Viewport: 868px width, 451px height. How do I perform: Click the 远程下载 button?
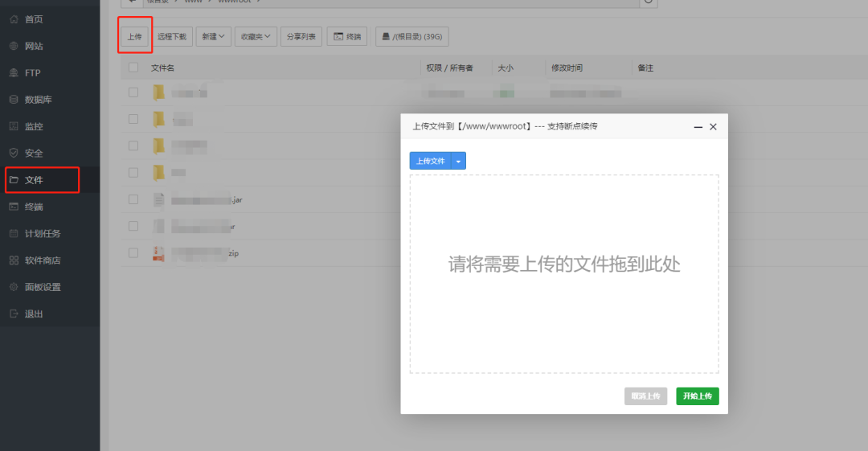click(x=172, y=36)
